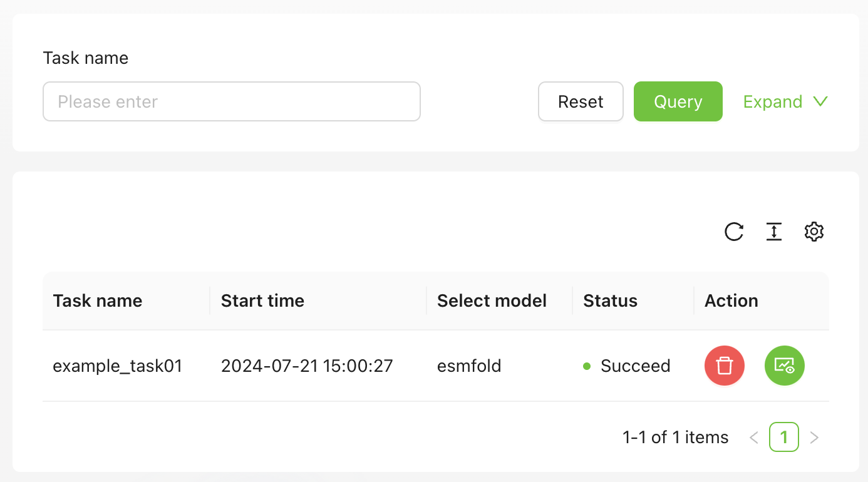868x482 pixels.
Task: Click the Succeed status indicator
Action: [x=627, y=366]
